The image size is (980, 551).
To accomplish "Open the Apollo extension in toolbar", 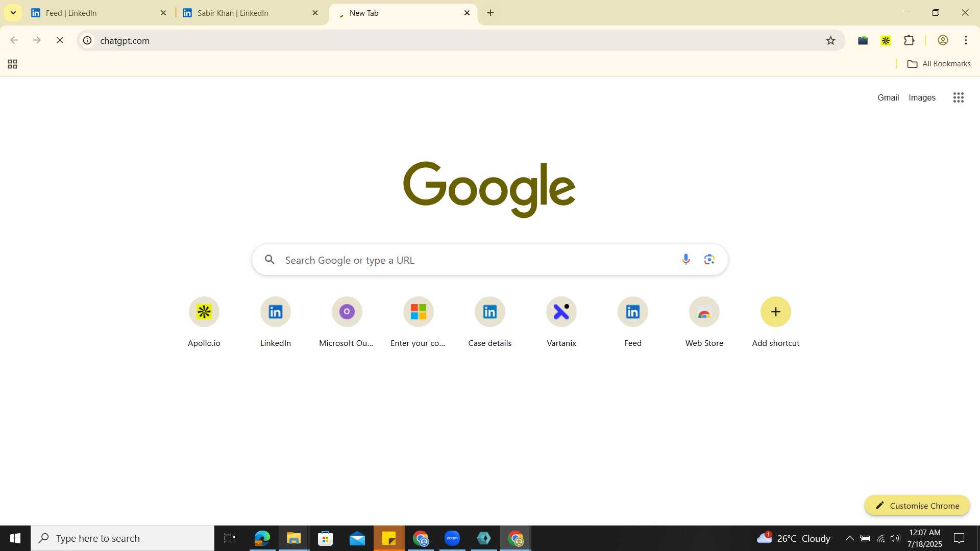I will [886, 40].
